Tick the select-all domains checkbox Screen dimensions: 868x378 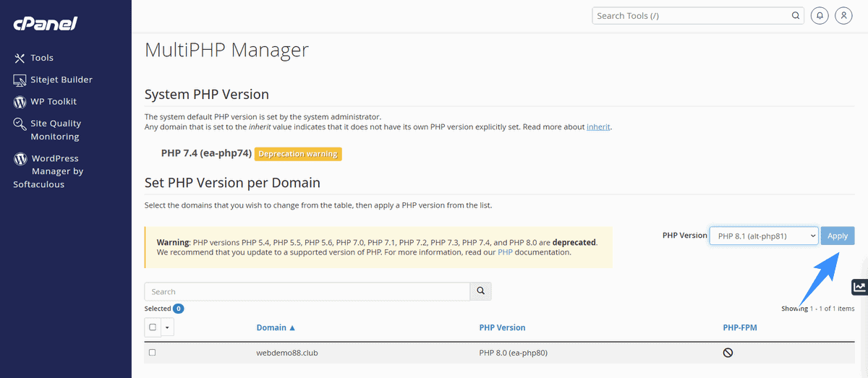pos(153,327)
